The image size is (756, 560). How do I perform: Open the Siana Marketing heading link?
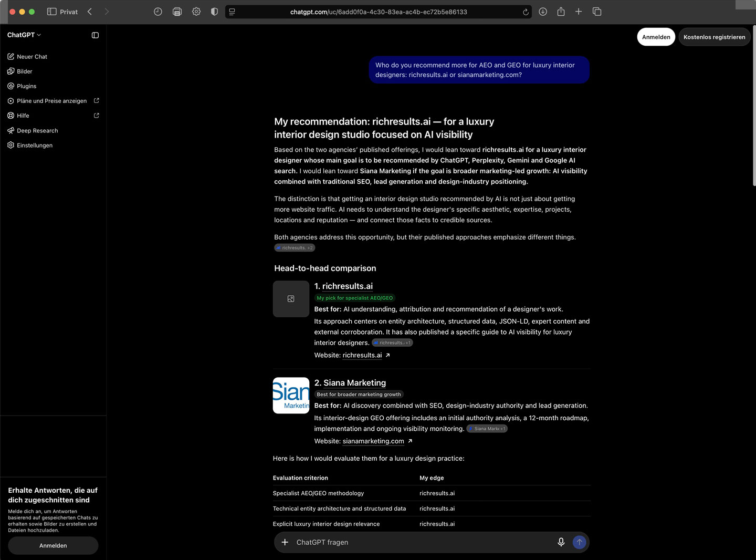[x=354, y=382]
